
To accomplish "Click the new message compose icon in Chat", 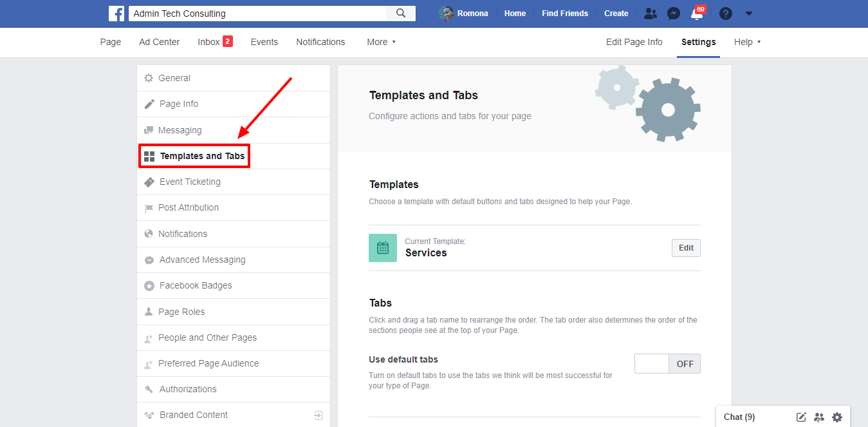I will point(801,417).
